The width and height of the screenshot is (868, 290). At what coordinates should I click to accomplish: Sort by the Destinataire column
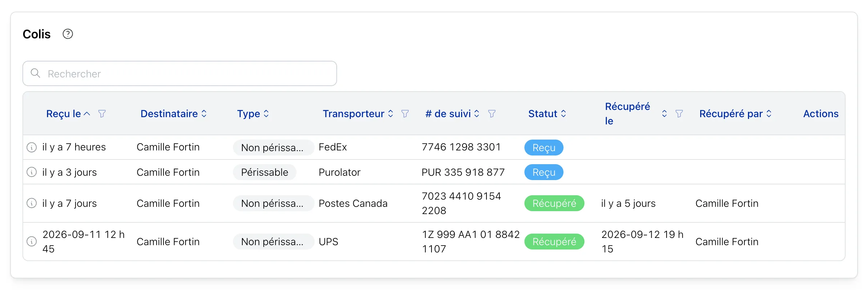(x=174, y=114)
